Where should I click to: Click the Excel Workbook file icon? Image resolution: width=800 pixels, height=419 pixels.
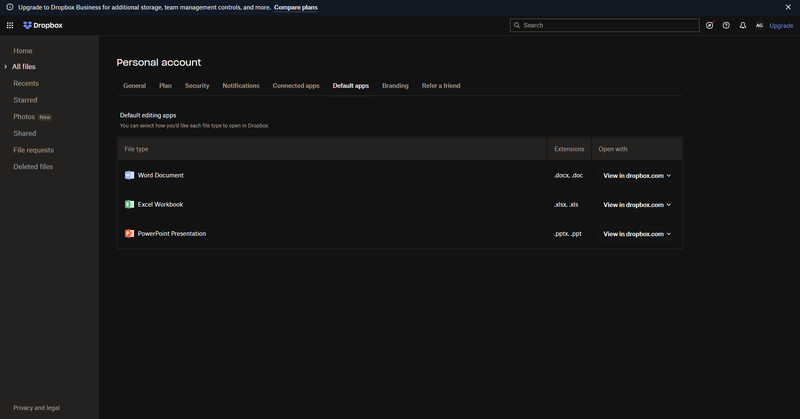pyautogui.click(x=129, y=204)
